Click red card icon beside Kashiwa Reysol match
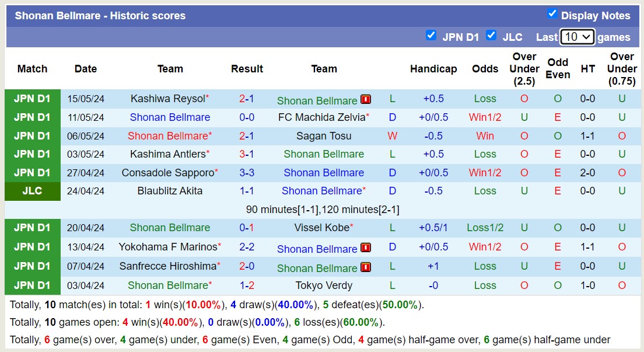644x352 pixels. pyautogui.click(x=366, y=99)
